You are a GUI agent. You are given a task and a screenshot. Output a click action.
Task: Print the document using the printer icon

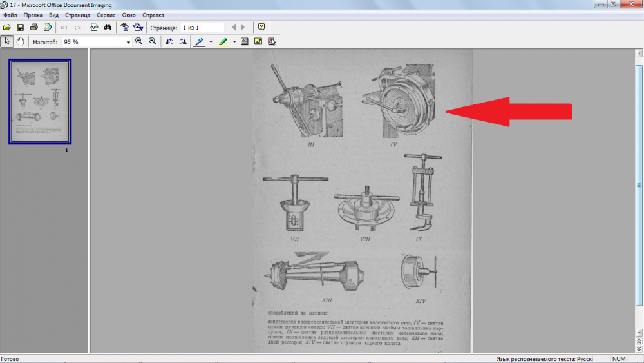(x=33, y=27)
